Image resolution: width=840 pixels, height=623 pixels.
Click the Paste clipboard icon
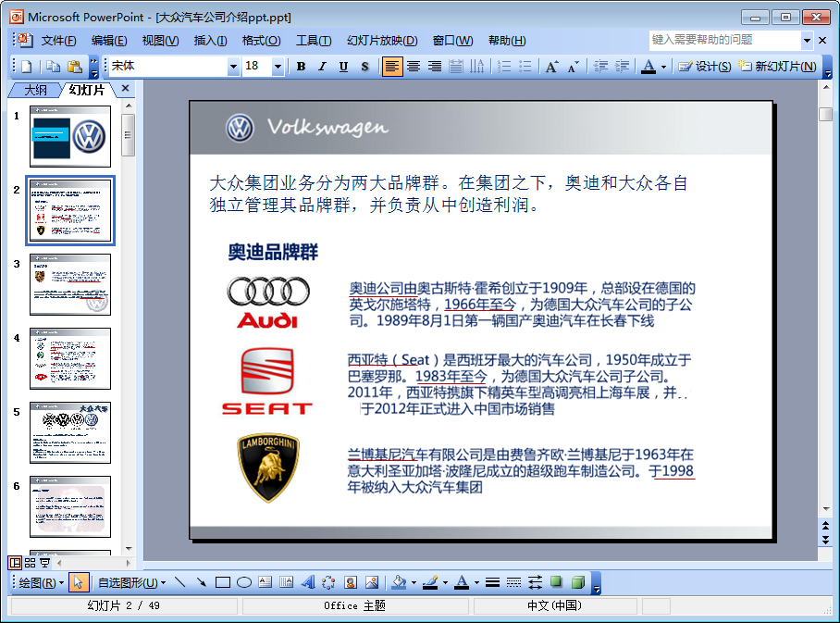tap(74, 67)
